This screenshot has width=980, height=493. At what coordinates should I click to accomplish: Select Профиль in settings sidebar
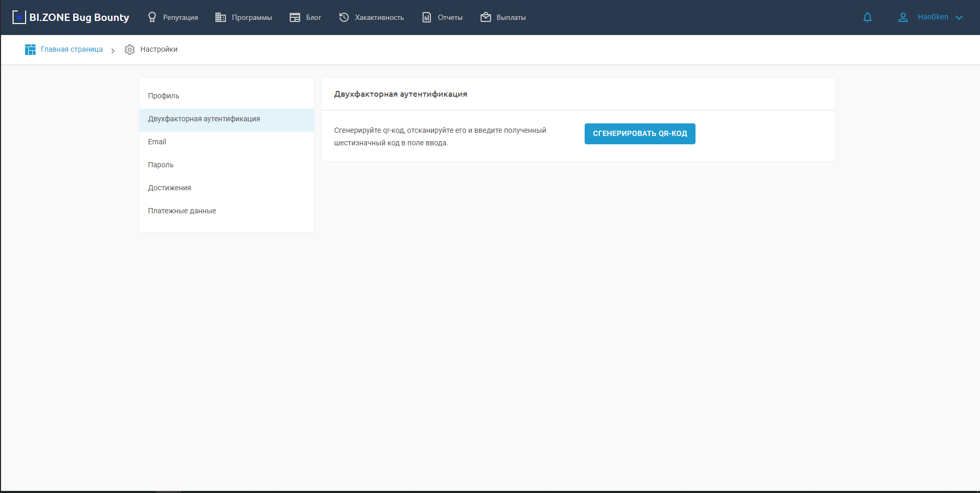tap(164, 96)
